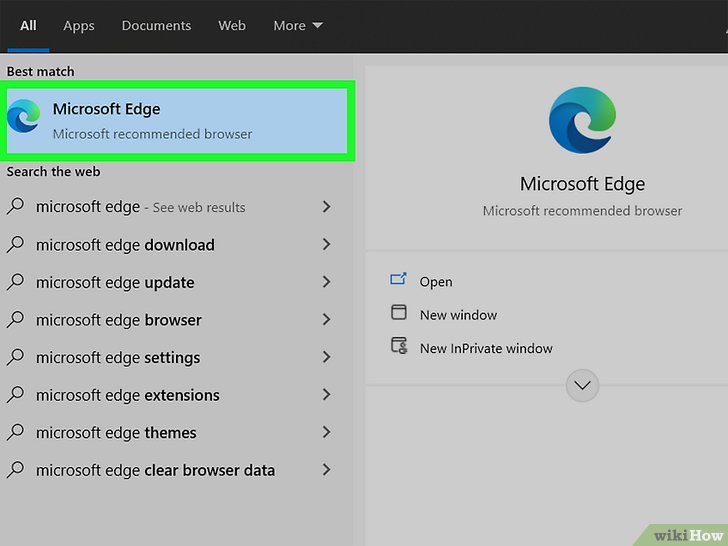This screenshot has width=728, height=546.
Task: Select 'microsoft edge clear browser data' suggestion
Action: [155, 470]
